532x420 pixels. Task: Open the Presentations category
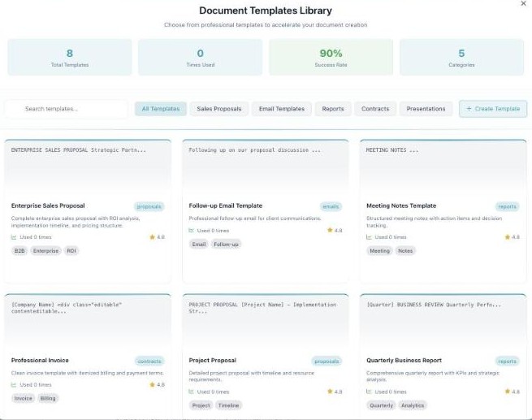[426, 109]
